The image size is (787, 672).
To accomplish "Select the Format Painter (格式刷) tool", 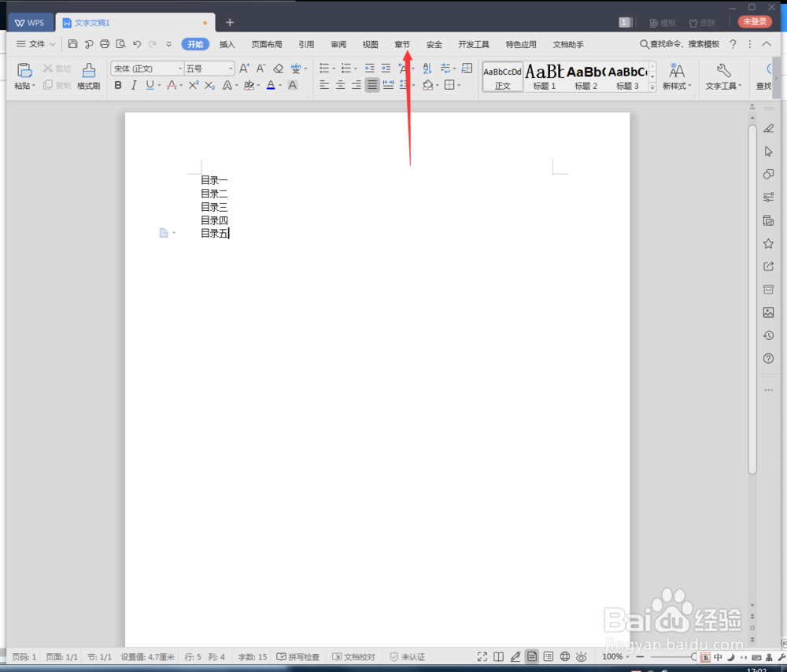I will pyautogui.click(x=88, y=76).
